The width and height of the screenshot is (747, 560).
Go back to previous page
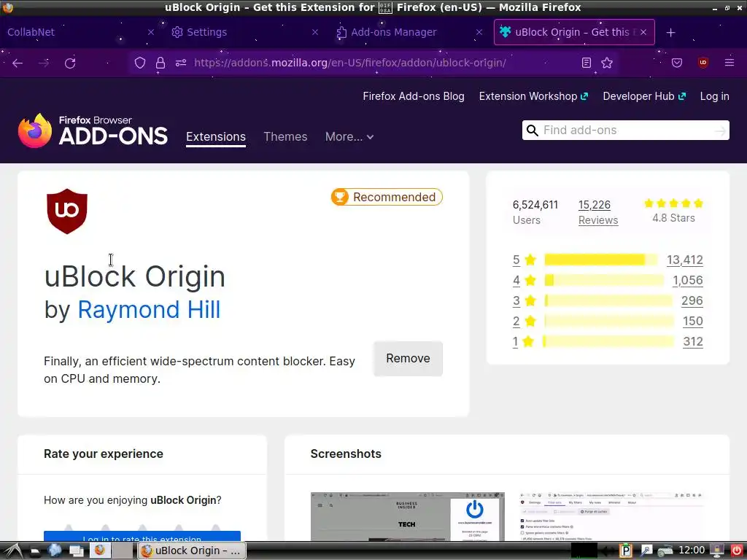pyautogui.click(x=18, y=63)
